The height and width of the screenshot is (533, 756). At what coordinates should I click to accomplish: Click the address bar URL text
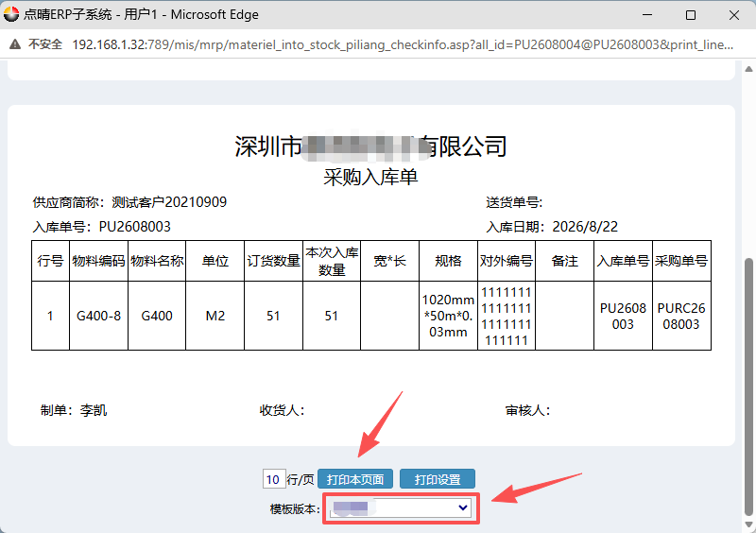403,44
